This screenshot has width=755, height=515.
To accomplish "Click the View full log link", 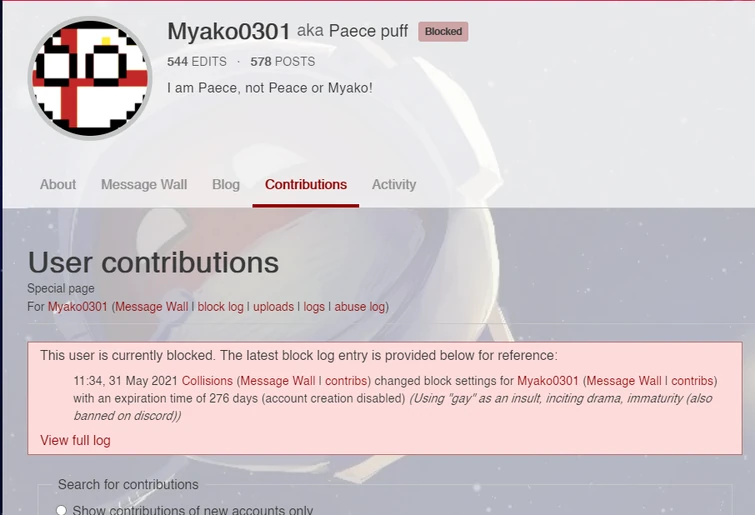I will (x=75, y=441).
